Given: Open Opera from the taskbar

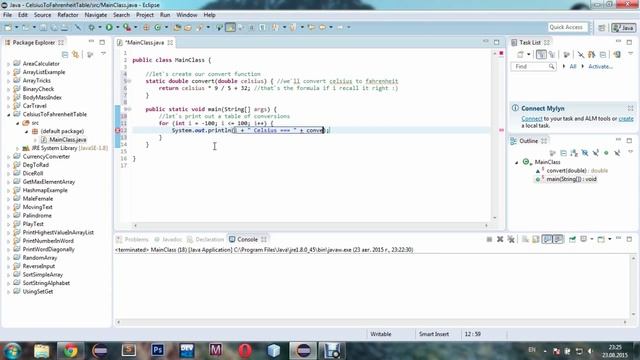Looking at the screenshot, I should [x=245, y=350].
